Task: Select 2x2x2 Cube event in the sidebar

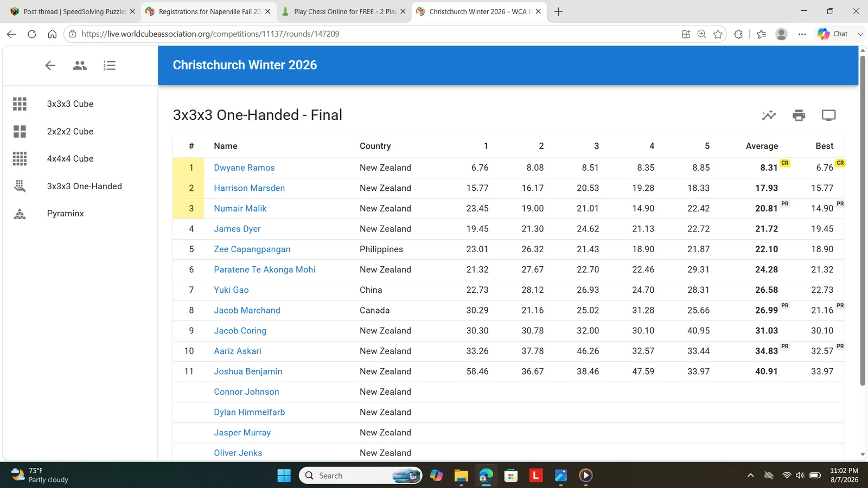Action: [x=80, y=131]
